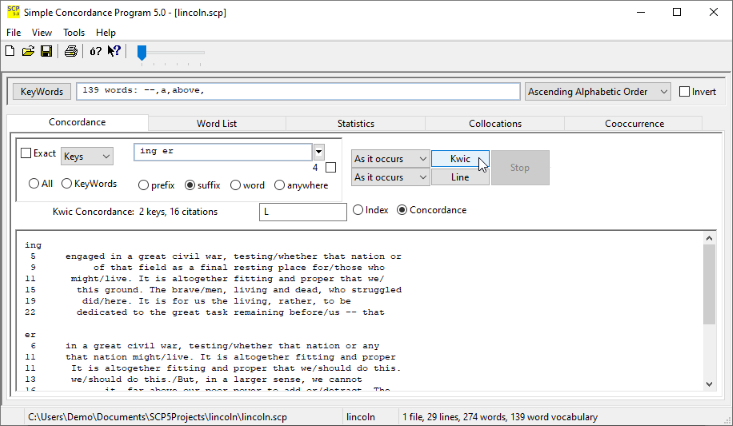Tick the small checkbox beside number 4

(331, 168)
